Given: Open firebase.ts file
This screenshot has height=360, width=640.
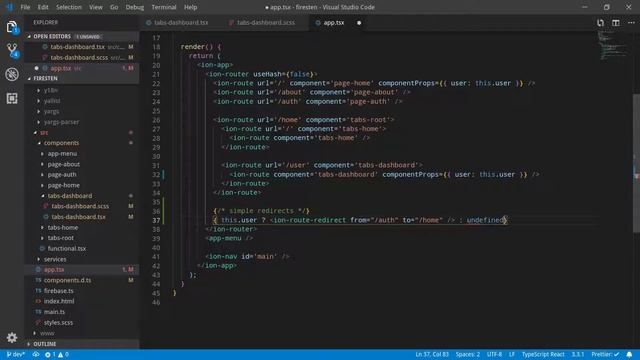Looking at the screenshot, I should (x=59, y=291).
